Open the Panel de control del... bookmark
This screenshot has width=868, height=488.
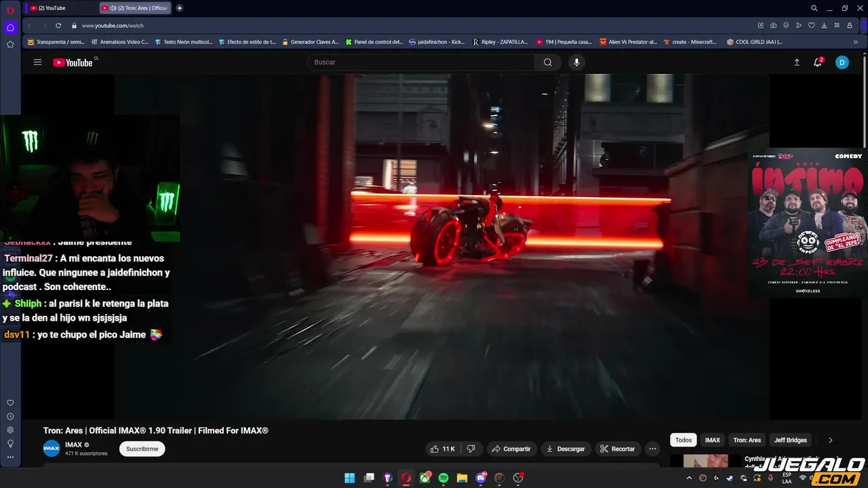coord(374,42)
